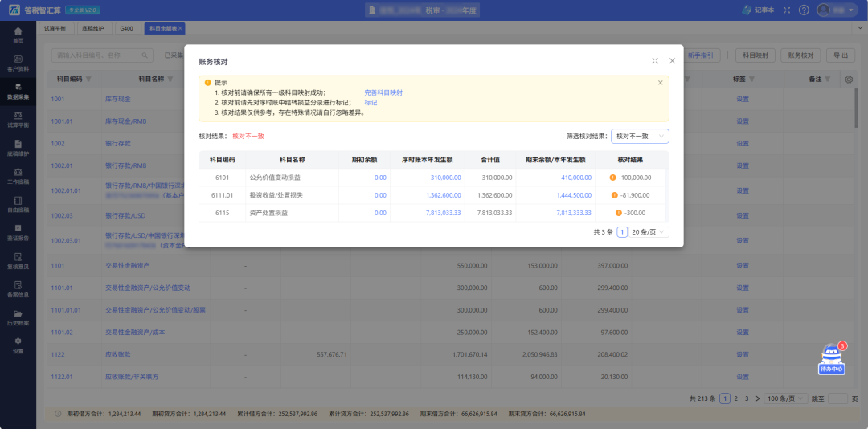Open 自由底稿 in sidebar
This screenshot has width=868, height=429.
click(18, 204)
